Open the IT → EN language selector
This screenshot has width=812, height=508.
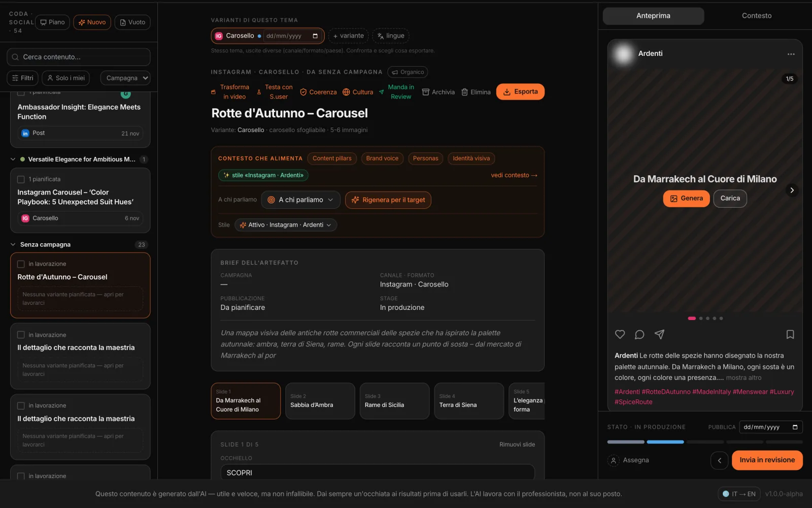click(739, 494)
